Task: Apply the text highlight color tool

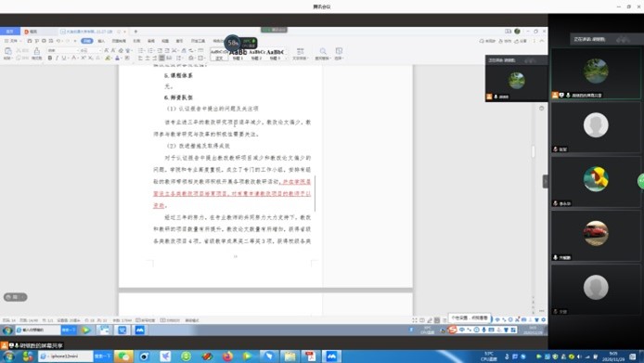Action: [x=108, y=58]
